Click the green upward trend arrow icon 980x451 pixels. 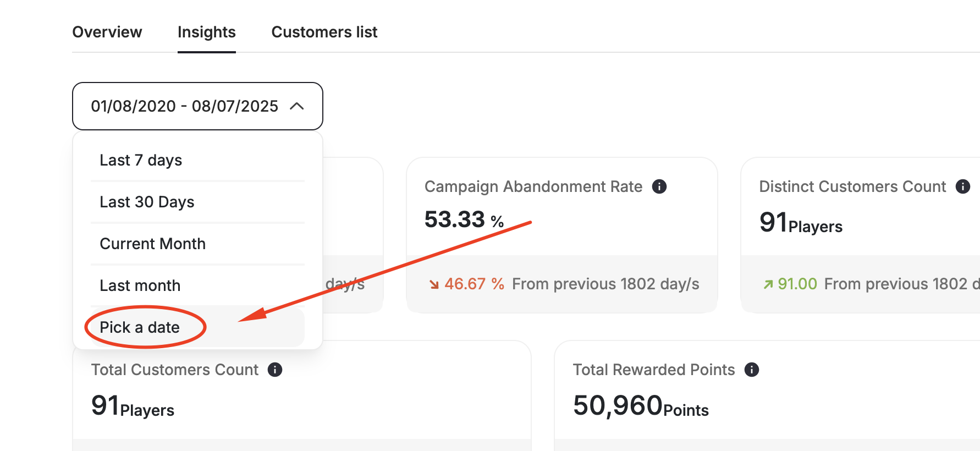pyautogui.click(x=768, y=284)
